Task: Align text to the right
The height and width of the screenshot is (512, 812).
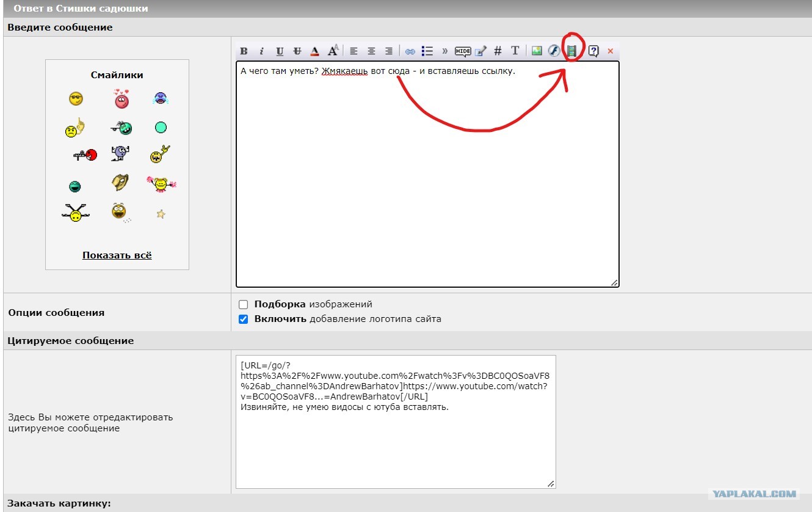Action: pos(389,51)
